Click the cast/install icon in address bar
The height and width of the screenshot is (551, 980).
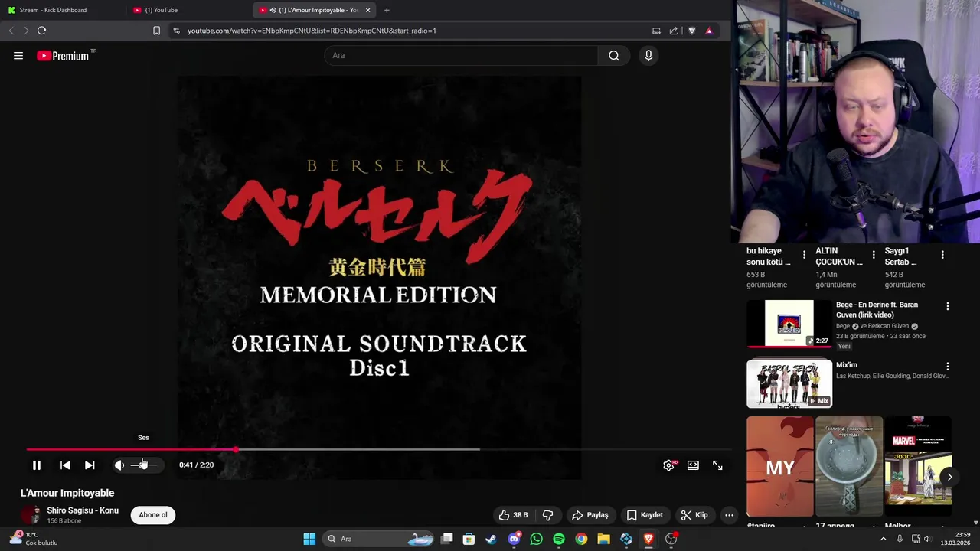click(656, 31)
